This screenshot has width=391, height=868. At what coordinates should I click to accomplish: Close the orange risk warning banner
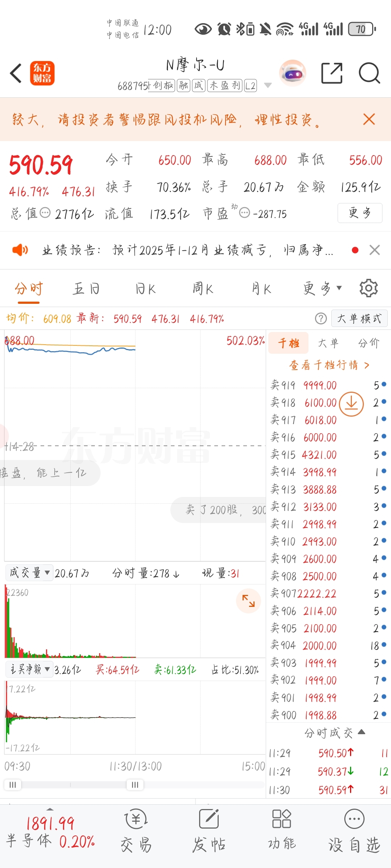(369, 119)
